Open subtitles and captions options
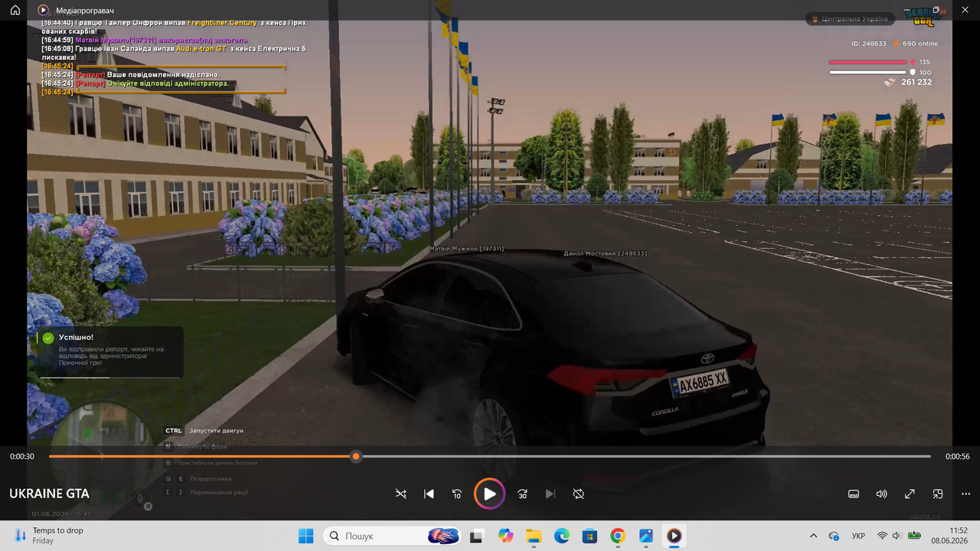Image resolution: width=980 pixels, height=551 pixels. pos(854,494)
